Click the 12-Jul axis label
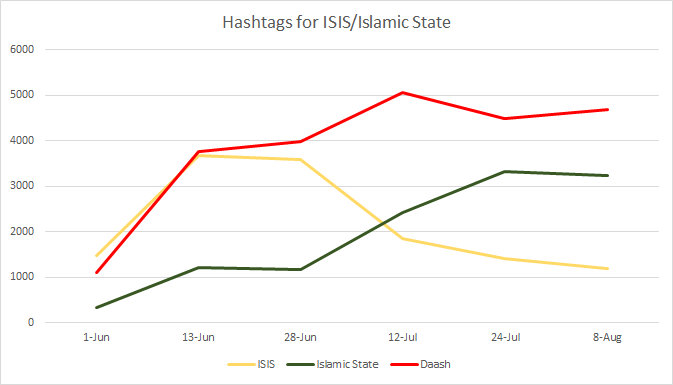 [403, 337]
